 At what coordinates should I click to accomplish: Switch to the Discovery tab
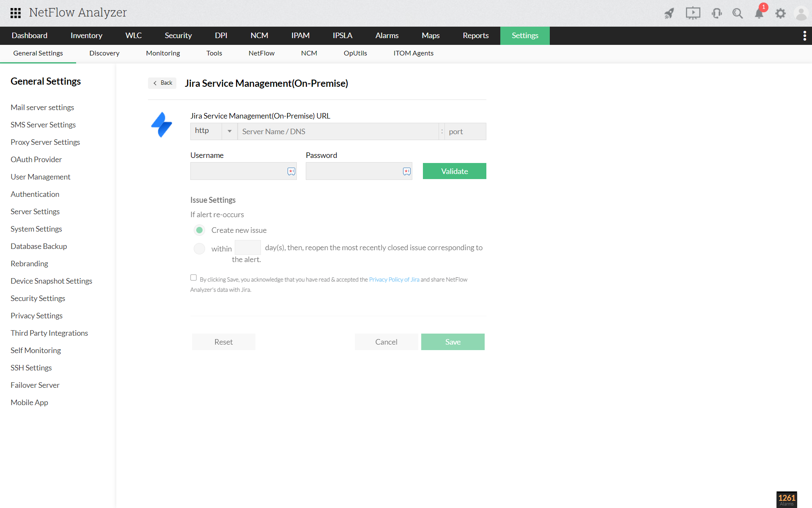tap(104, 53)
